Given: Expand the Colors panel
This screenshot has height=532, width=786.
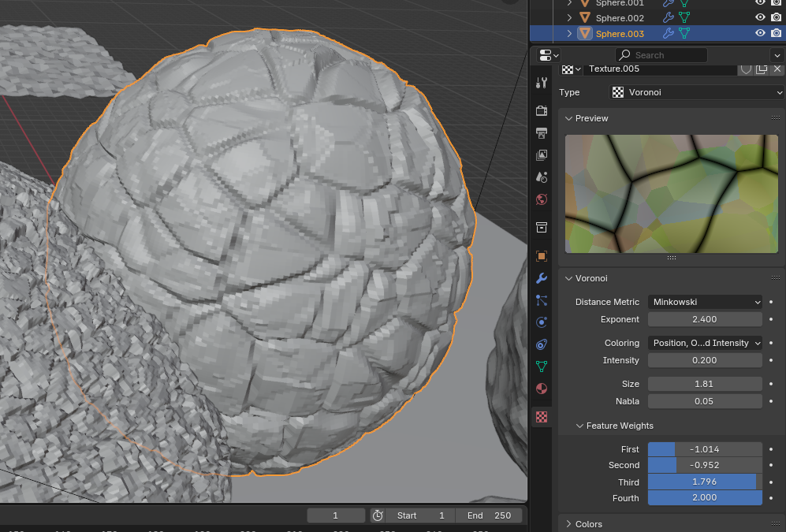Looking at the screenshot, I should (x=589, y=524).
